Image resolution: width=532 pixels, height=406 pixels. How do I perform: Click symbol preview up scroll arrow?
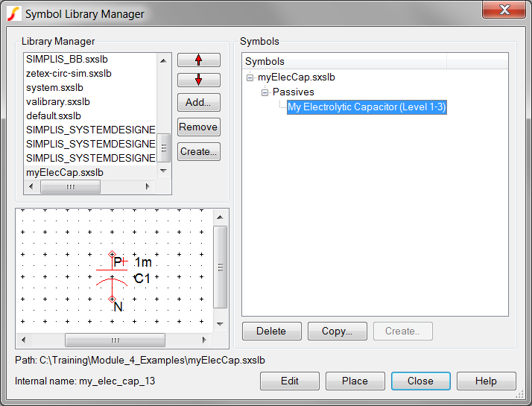pos(221,217)
